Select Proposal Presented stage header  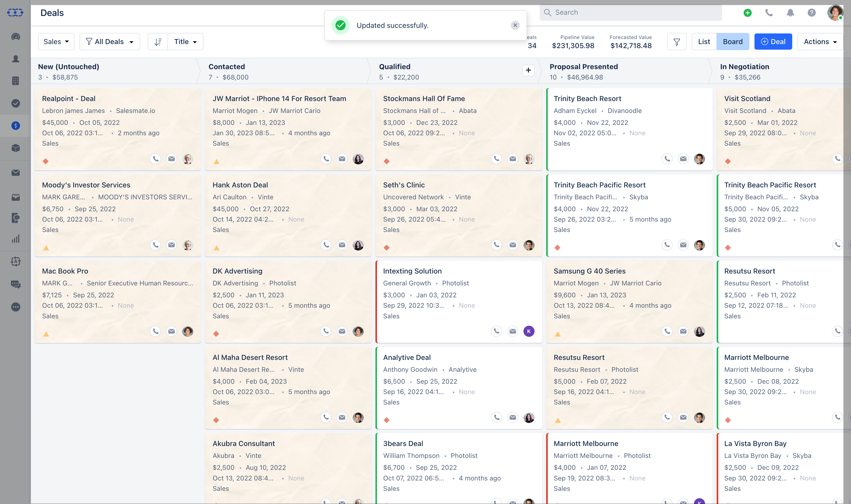(x=584, y=67)
